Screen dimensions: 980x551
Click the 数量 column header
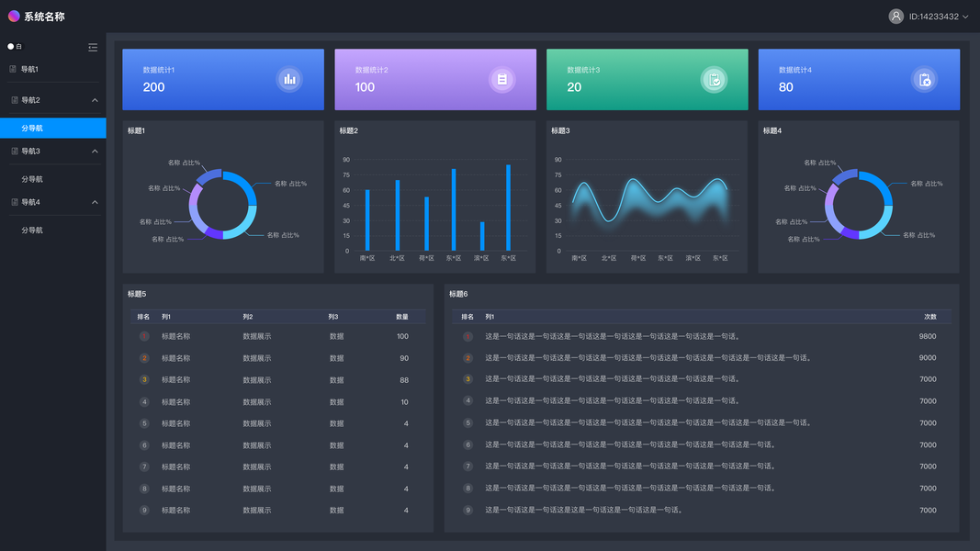(x=402, y=317)
